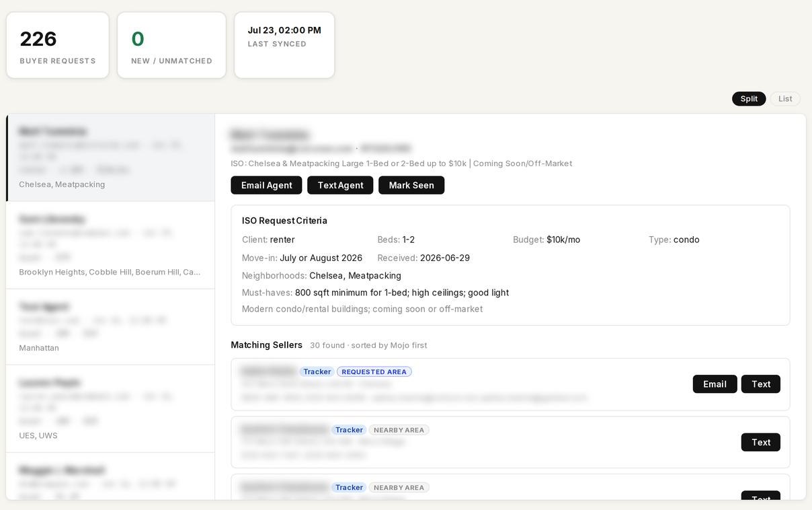Click the neighborhoods value Chelsea, Meatpacking
The width and height of the screenshot is (812, 510).
click(x=355, y=275)
